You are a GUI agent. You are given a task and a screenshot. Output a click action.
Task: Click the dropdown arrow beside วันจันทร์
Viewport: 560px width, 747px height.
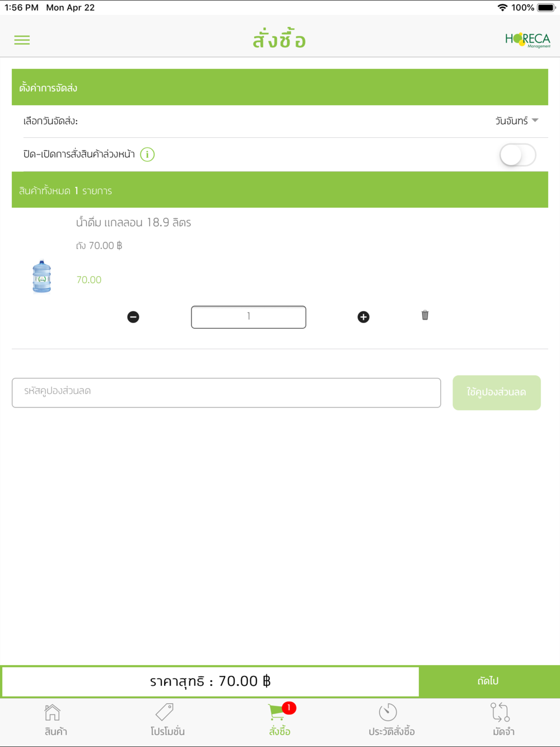[535, 120]
